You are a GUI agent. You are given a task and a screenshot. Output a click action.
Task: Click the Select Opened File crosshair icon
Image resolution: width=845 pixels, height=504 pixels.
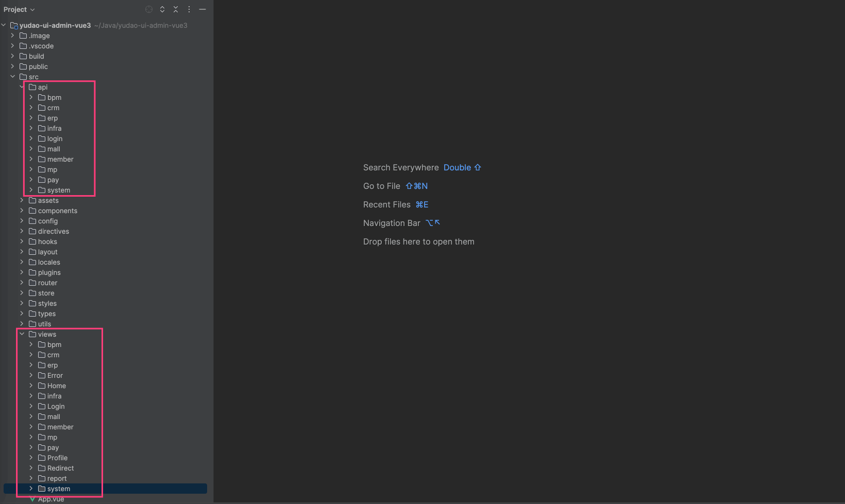click(x=149, y=9)
